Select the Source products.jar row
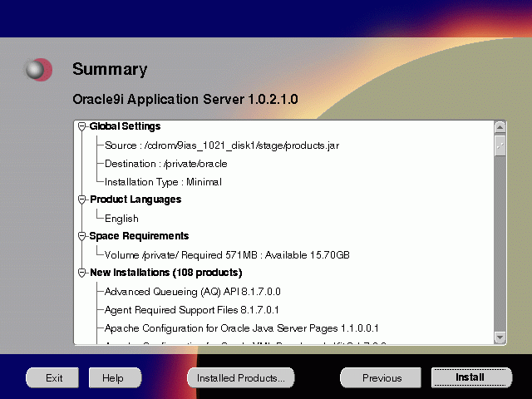 (222, 145)
